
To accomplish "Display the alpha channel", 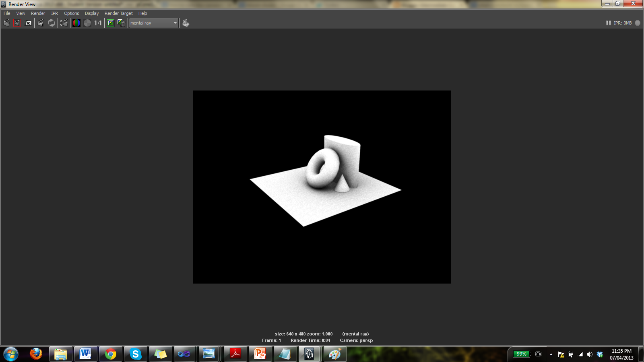I will point(87,23).
